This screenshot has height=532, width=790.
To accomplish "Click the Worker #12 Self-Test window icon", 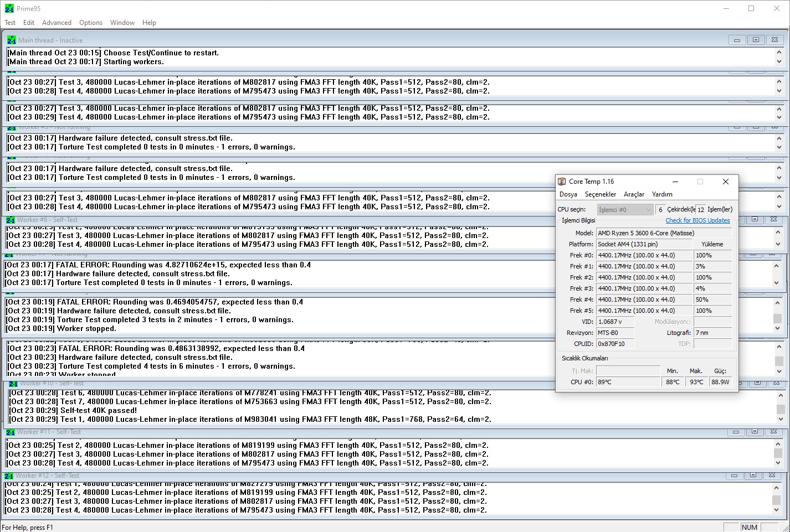I will tap(9, 476).
